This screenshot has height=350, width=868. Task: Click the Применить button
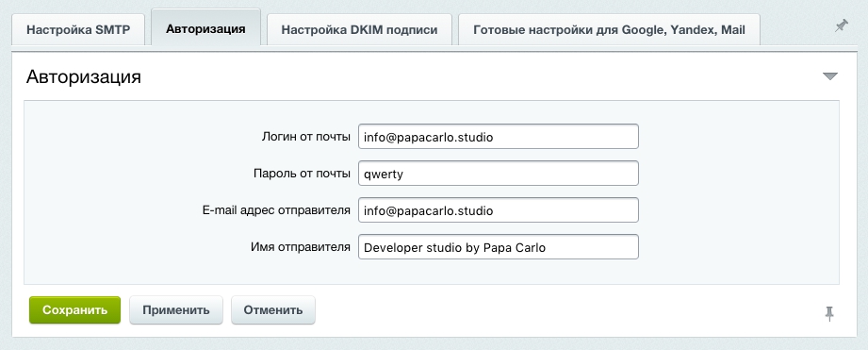coord(176,310)
